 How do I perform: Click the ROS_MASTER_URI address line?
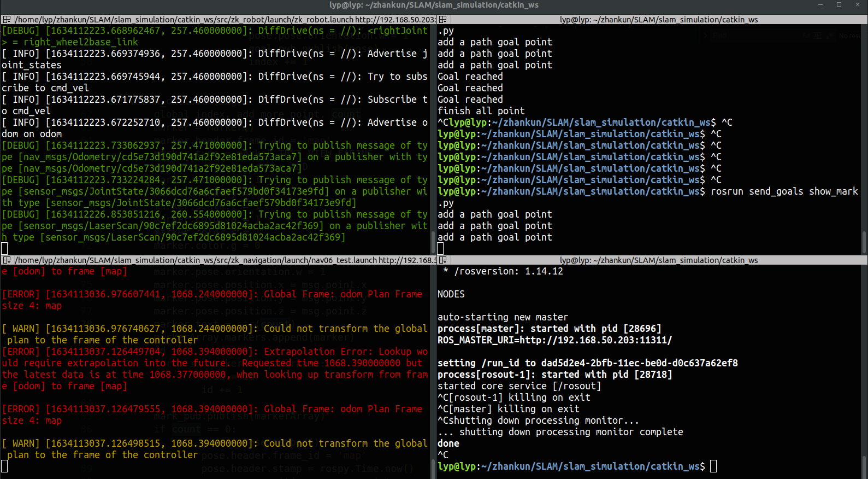point(554,340)
